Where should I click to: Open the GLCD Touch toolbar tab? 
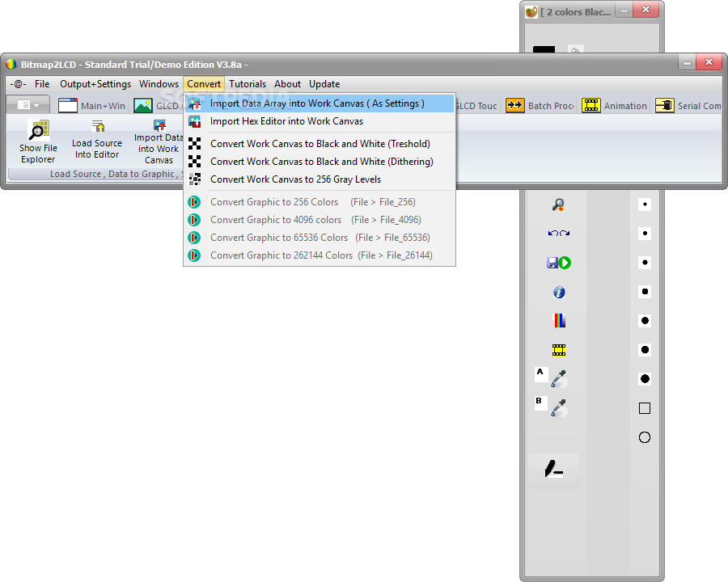pos(476,106)
